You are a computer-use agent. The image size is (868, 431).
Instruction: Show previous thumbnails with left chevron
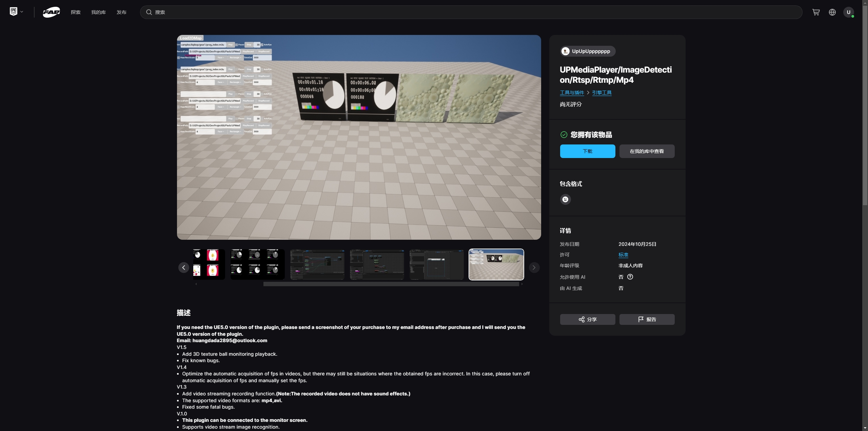click(183, 268)
